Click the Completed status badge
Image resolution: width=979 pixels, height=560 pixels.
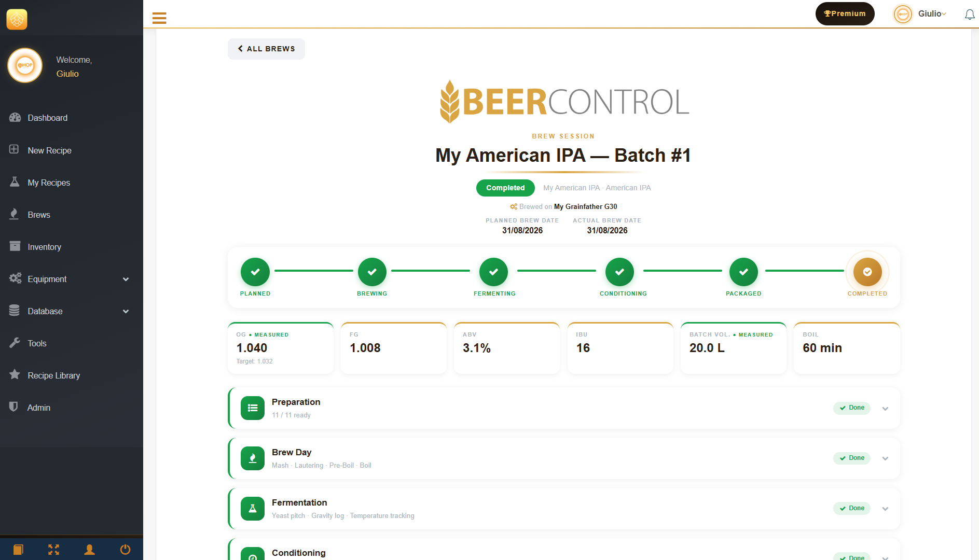click(x=505, y=188)
